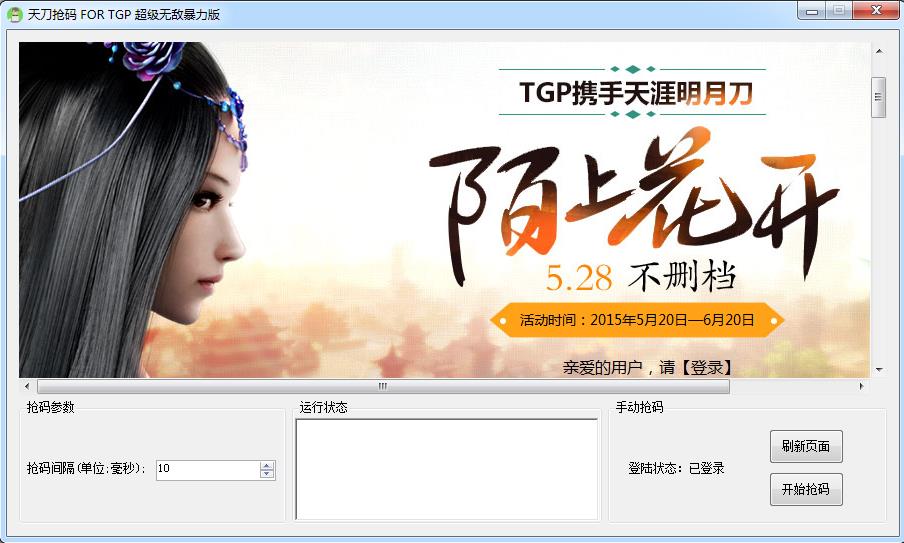Screen dimensions: 904x543
Task: Close the 天刀抢码 window
Action: (x=873, y=11)
